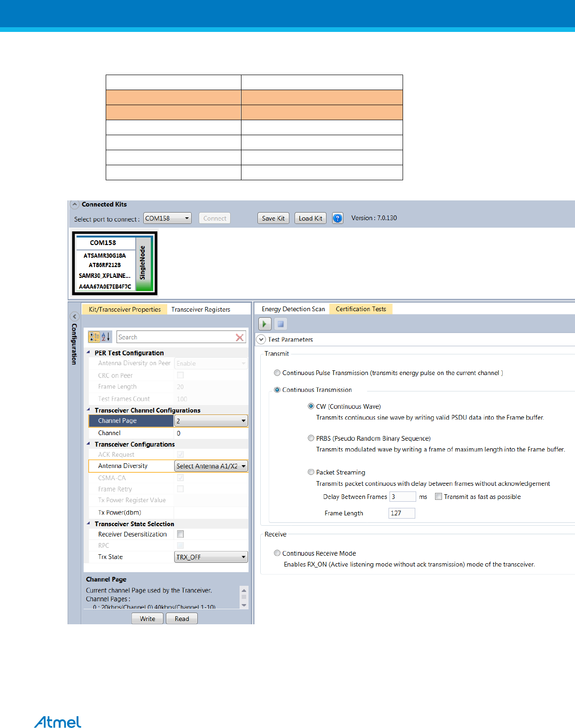The height and width of the screenshot is (728, 575).
Task: Click Delay Between Frames input
Action: pyautogui.click(x=403, y=497)
